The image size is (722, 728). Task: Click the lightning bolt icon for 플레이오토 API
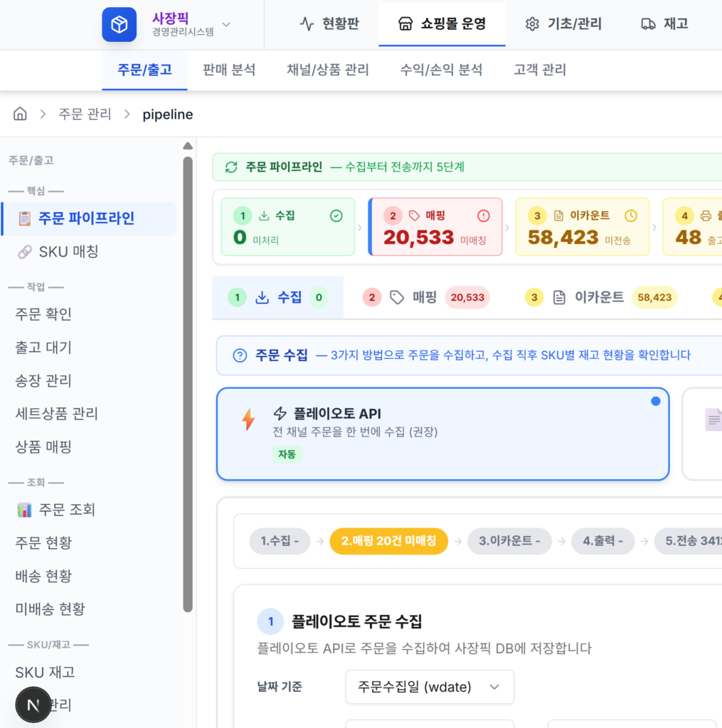coord(248,419)
